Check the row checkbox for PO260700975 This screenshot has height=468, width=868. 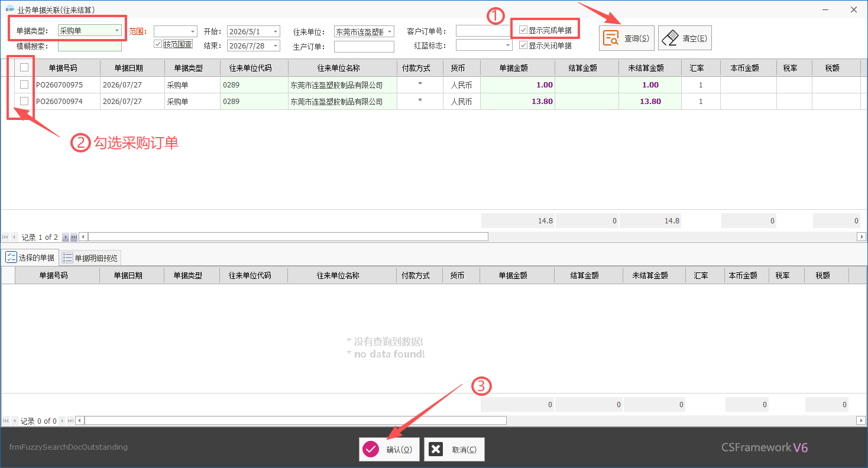click(x=24, y=84)
